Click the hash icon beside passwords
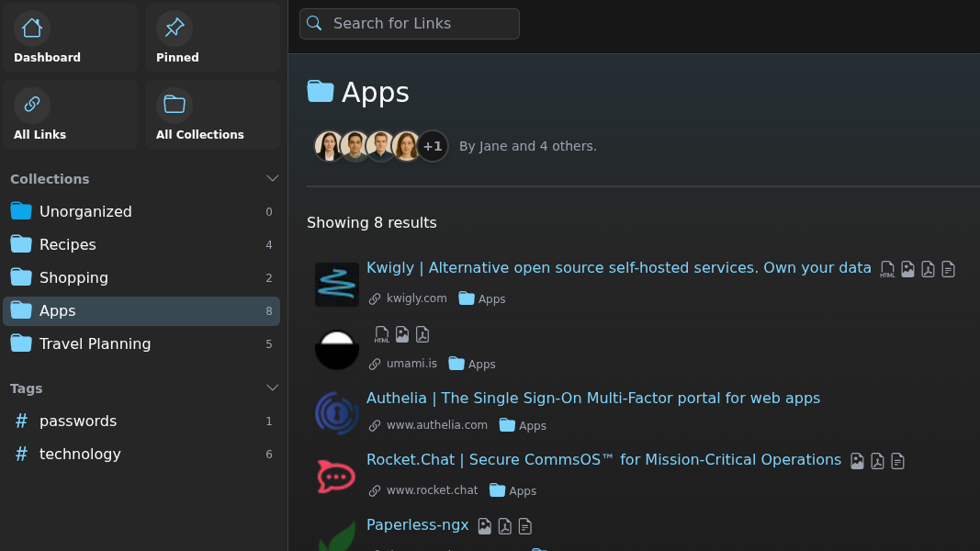The width and height of the screenshot is (980, 551). (21, 422)
